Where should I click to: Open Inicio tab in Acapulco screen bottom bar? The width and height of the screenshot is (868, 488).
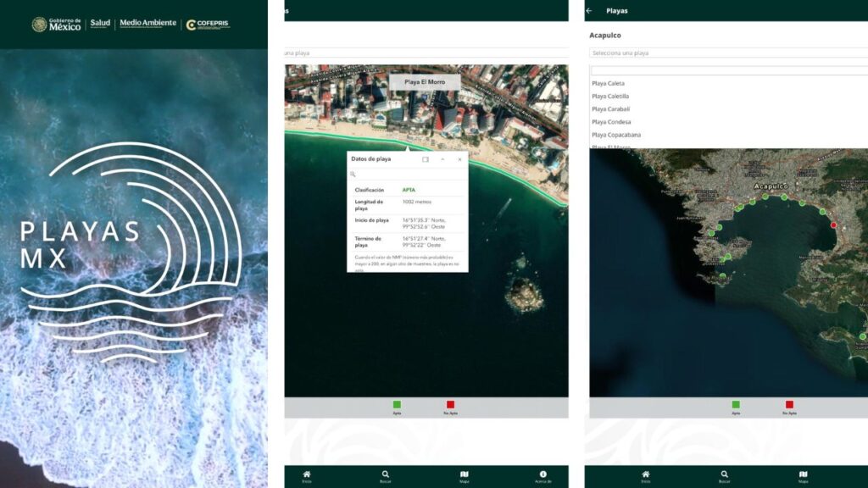(645, 476)
